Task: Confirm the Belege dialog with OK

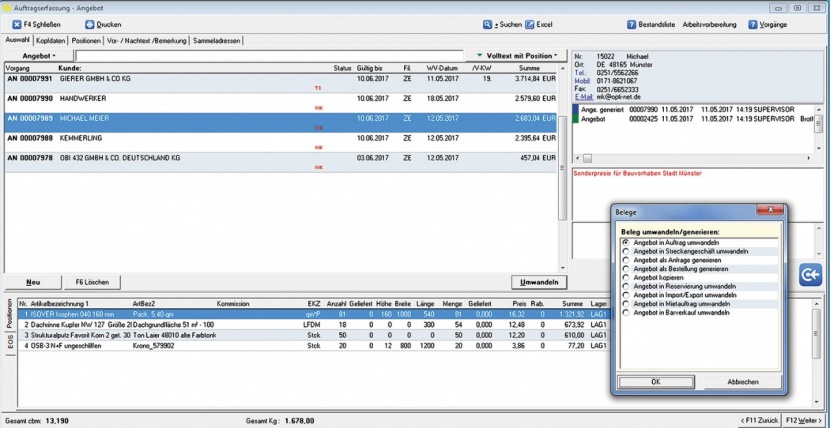Action: click(655, 381)
